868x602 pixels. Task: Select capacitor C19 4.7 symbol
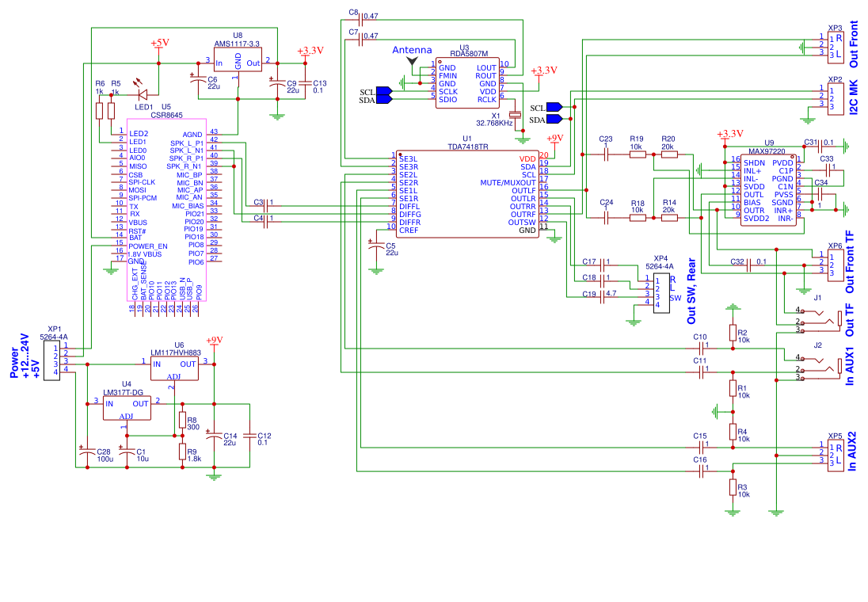[602, 297]
